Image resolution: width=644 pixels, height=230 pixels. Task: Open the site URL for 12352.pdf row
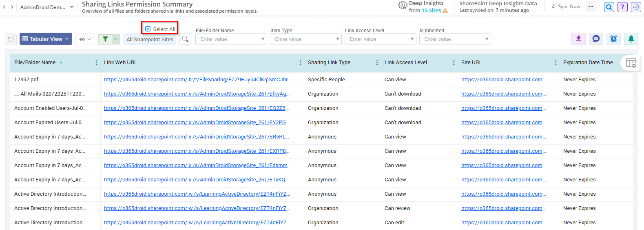503,80
